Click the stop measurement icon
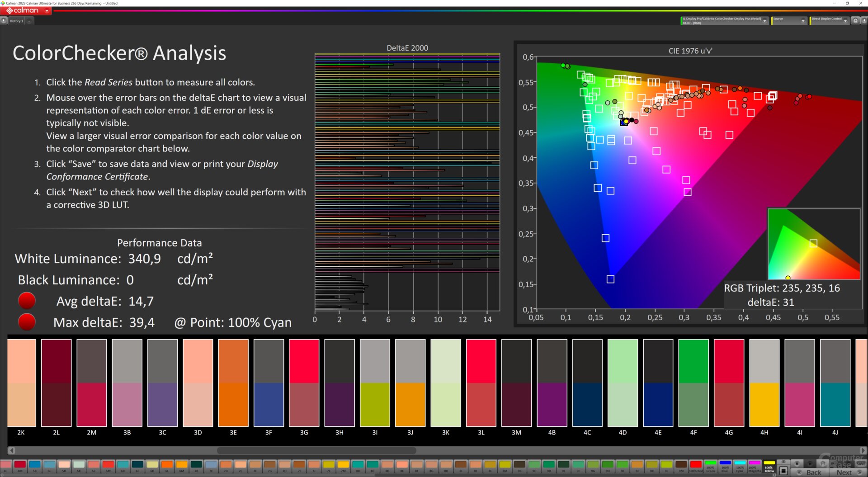 (797, 464)
